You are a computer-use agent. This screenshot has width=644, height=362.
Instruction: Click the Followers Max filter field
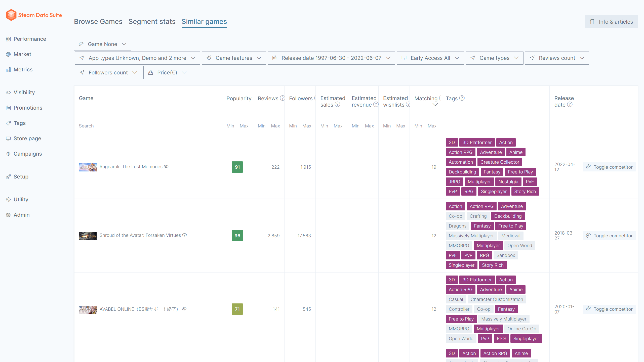(307, 126)
